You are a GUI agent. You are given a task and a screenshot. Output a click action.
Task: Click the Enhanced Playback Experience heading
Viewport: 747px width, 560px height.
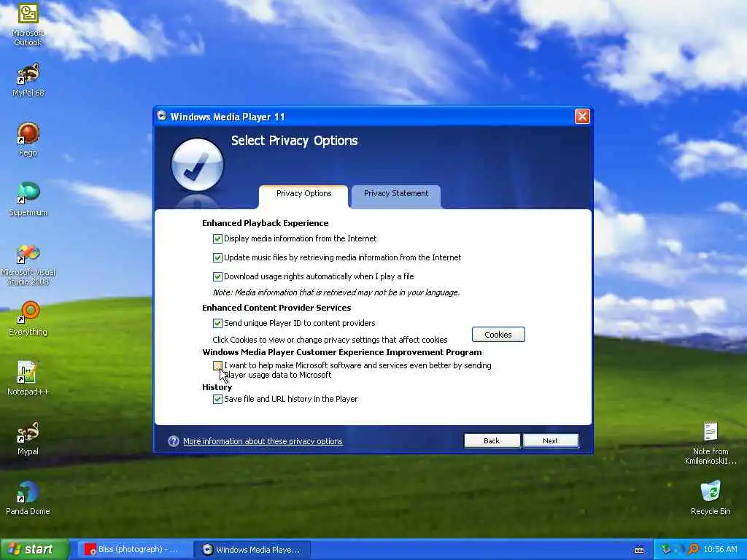point(265,223)
